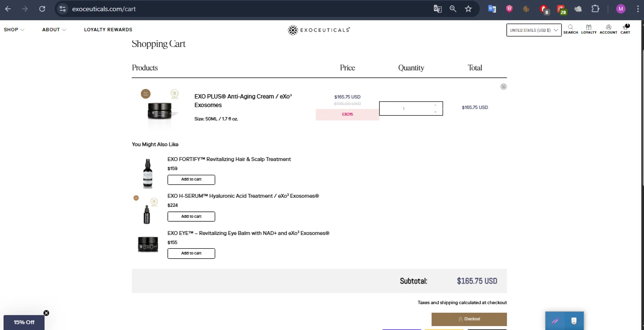Increase quantity with the up arrow
644x330 pixels.
point(435,105)
